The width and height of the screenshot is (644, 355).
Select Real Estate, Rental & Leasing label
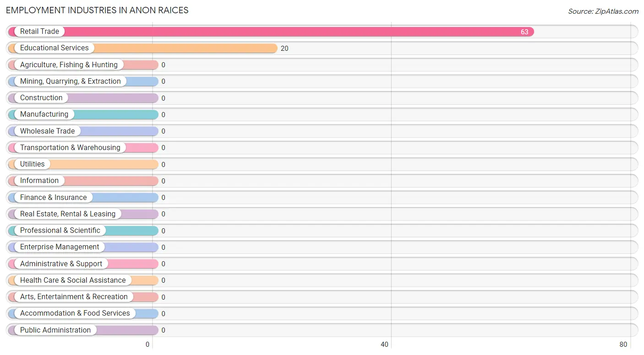point(68,214)
